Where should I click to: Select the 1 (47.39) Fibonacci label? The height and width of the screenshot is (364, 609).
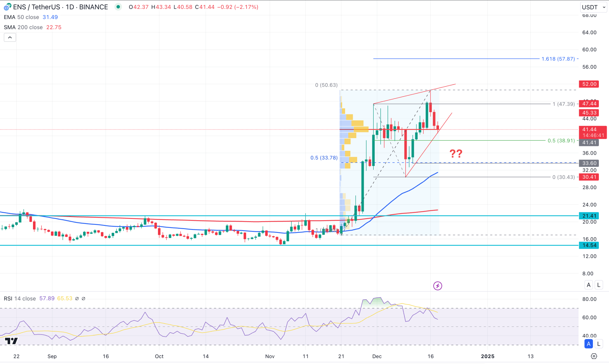click(564, 104)
